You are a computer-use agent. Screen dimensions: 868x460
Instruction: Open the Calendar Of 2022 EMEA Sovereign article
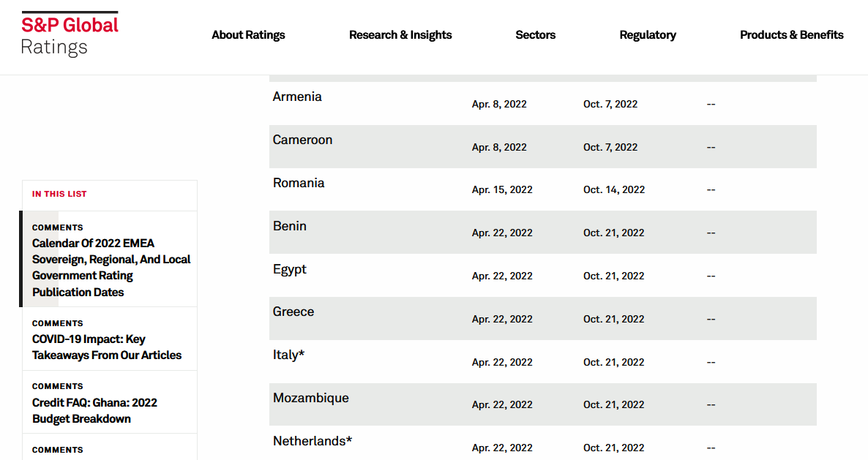pos(111,268)
